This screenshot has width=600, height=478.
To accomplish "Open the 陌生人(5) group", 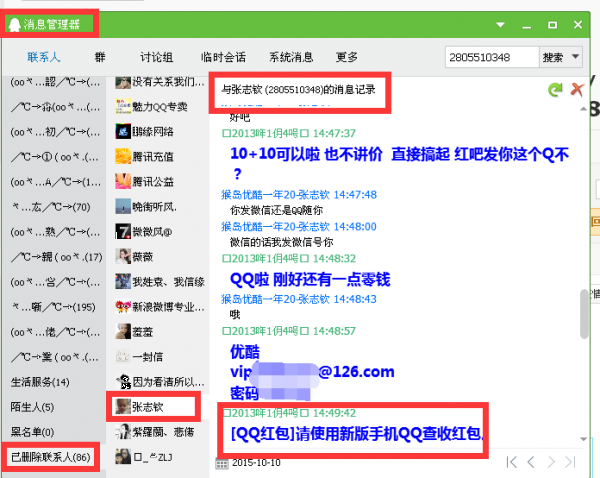I will (32, 407).
